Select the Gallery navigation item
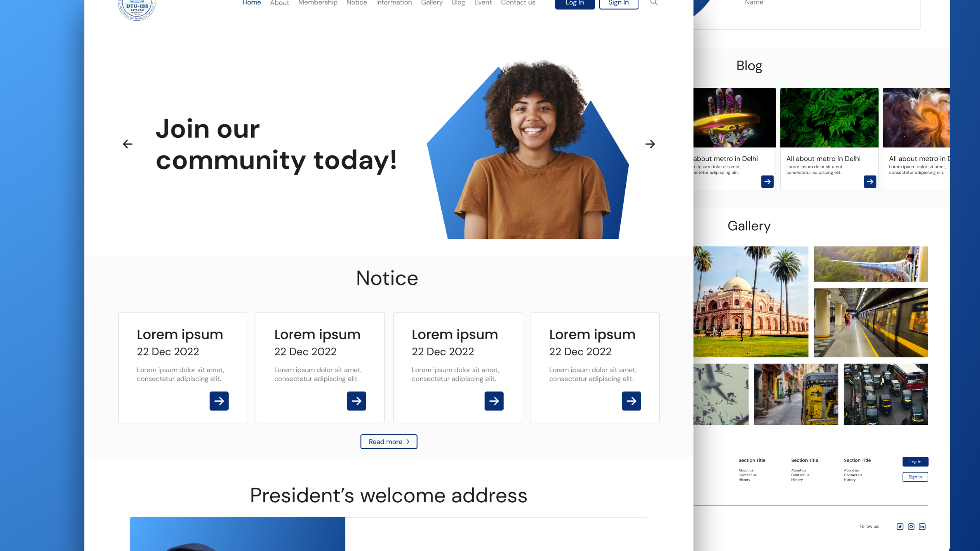Viewport: 980px width, 551px height. 431,3
